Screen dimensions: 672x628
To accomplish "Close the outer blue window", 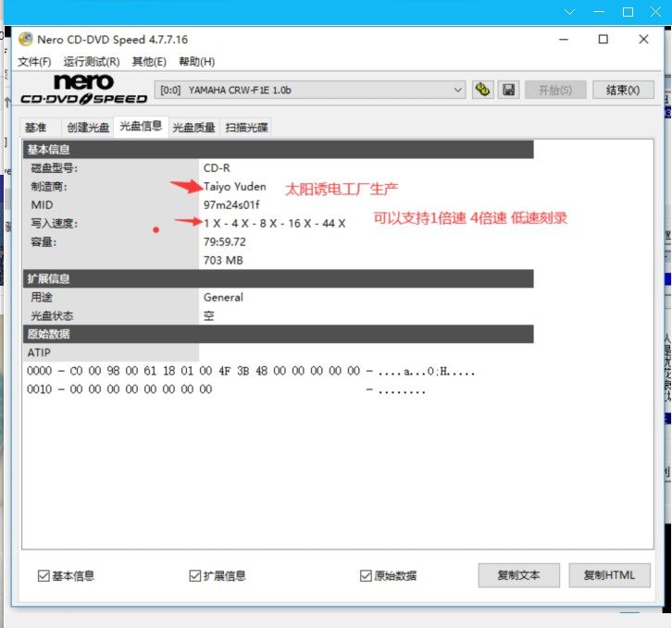I will pos(655,12).
